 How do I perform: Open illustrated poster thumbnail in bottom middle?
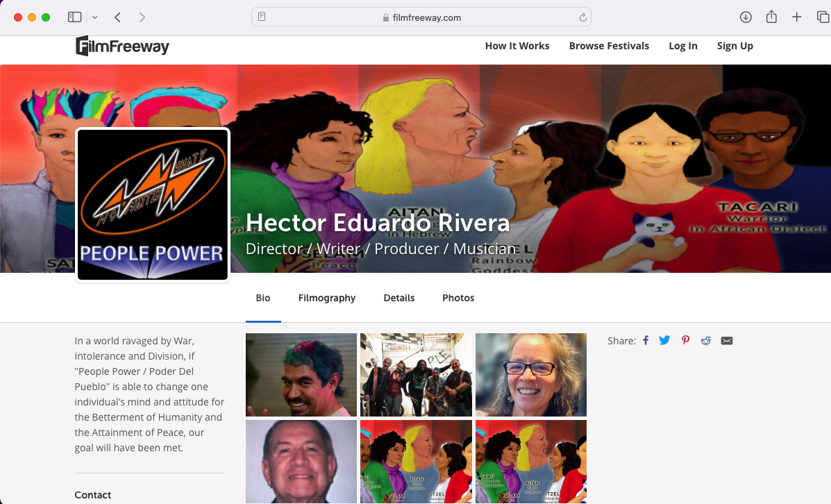(x=416, y=462)
